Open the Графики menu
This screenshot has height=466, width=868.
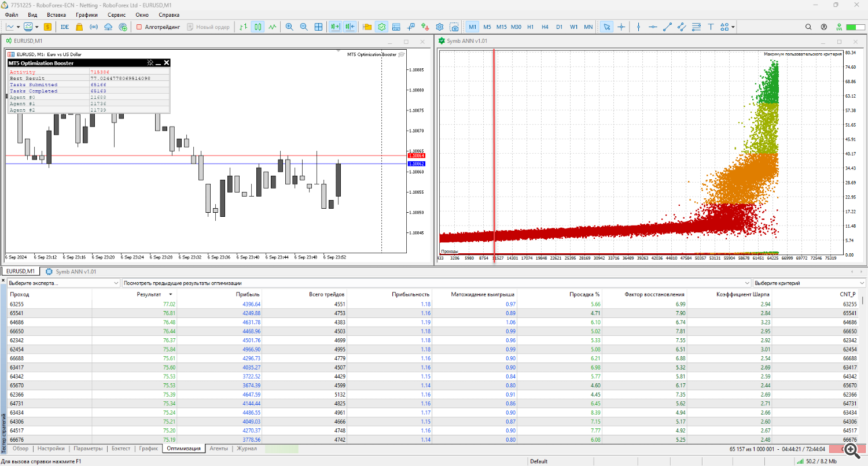click(86, 14)
